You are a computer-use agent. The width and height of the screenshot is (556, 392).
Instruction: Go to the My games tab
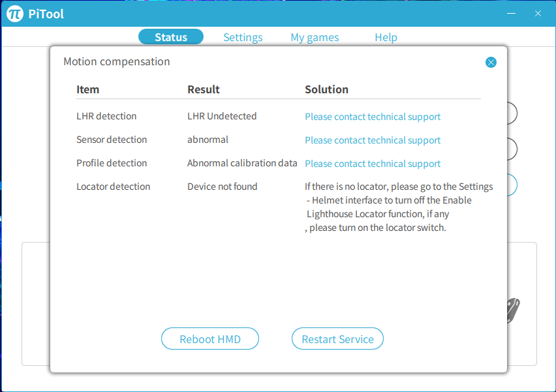point(315,37)
